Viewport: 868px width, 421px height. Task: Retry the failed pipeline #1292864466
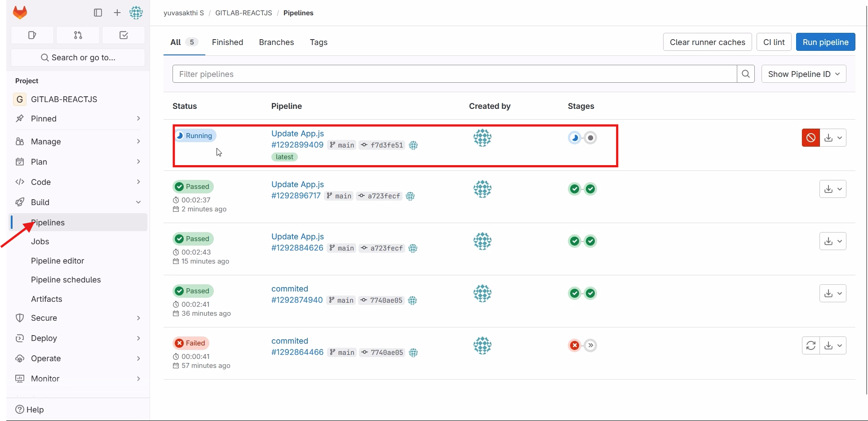coord(811,345)
